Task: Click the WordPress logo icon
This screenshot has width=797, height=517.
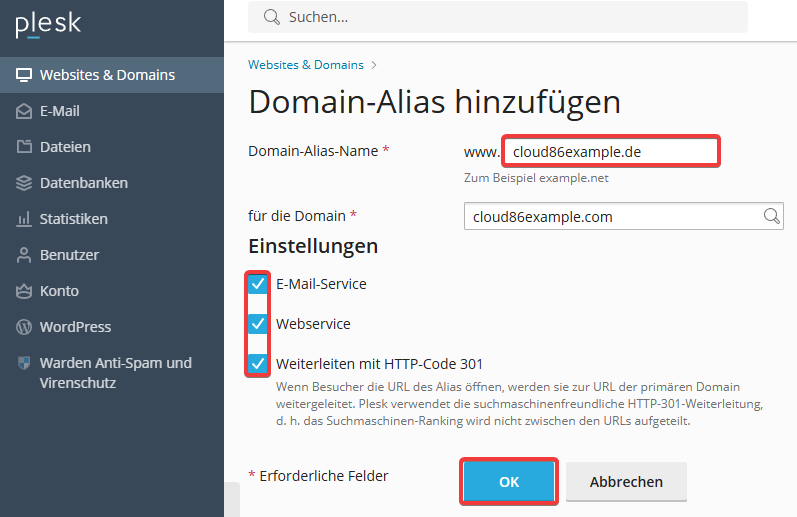Action: [23, 327]
